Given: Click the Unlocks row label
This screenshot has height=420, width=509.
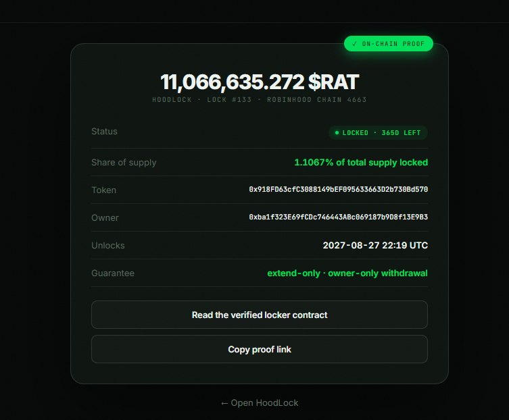Looking at the screenshot, I should point(108,246).
